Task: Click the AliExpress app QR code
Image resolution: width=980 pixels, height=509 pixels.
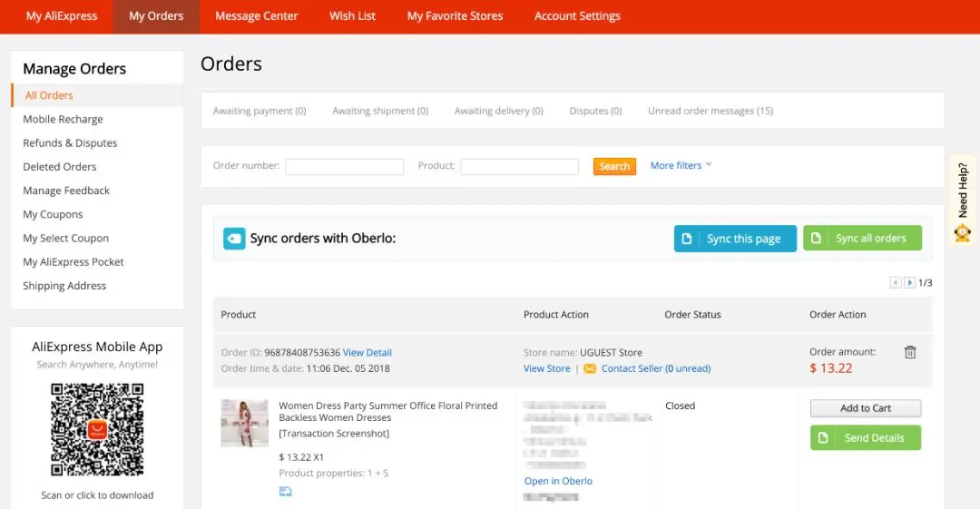Action: tap(97, 429)
